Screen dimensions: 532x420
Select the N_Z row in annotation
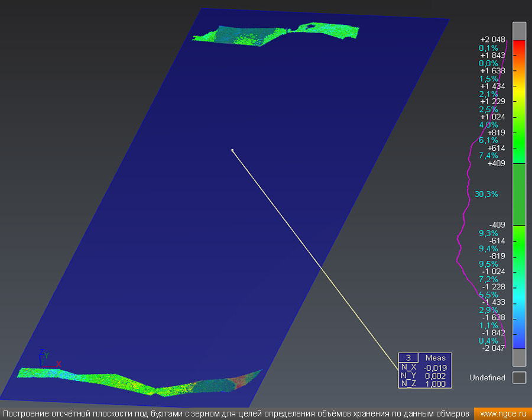pos(426,383)
